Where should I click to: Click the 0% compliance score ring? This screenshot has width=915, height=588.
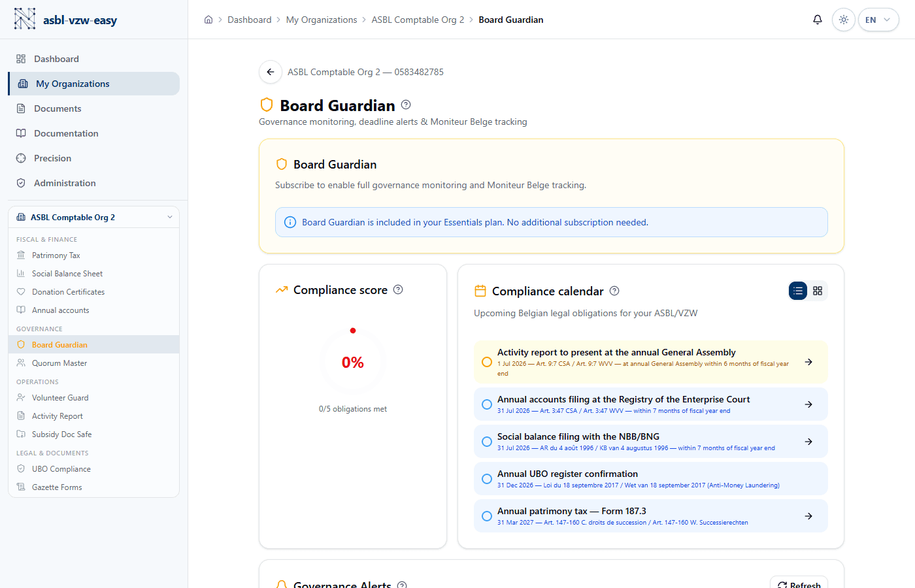353,363
